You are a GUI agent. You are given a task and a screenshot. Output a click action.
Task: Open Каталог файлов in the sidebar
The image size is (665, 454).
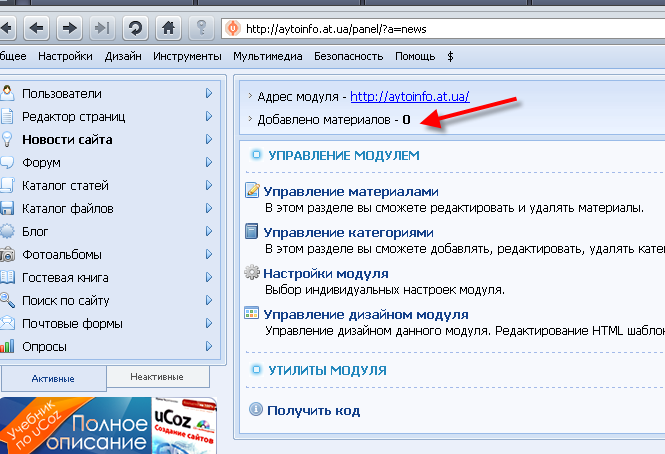pyautogui.click(x=67, y=209)
